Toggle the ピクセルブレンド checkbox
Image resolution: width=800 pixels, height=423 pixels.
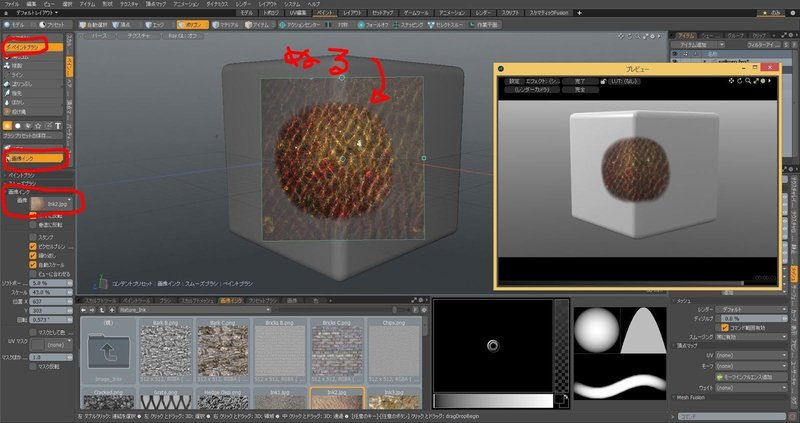pyautogui.click(x=33, y=246)
